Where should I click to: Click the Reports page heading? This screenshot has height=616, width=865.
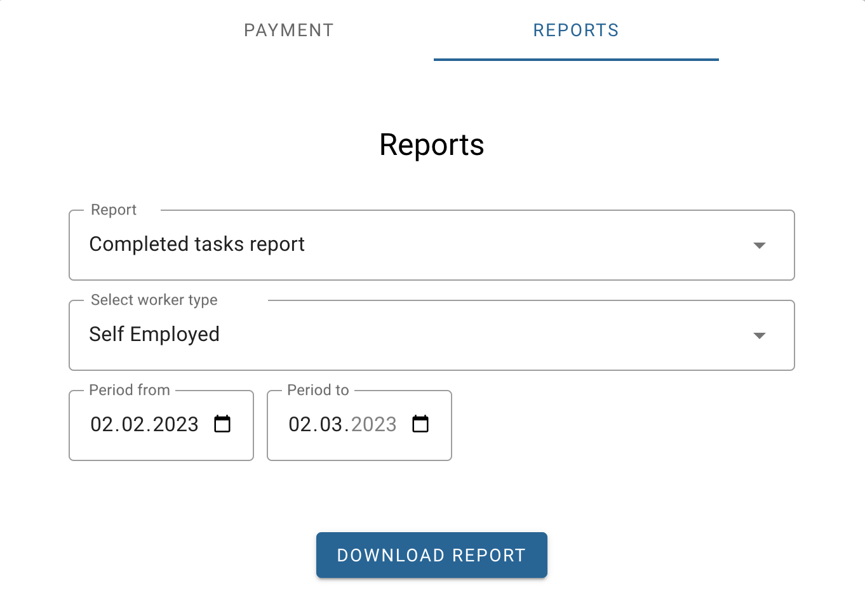[432, 145]
